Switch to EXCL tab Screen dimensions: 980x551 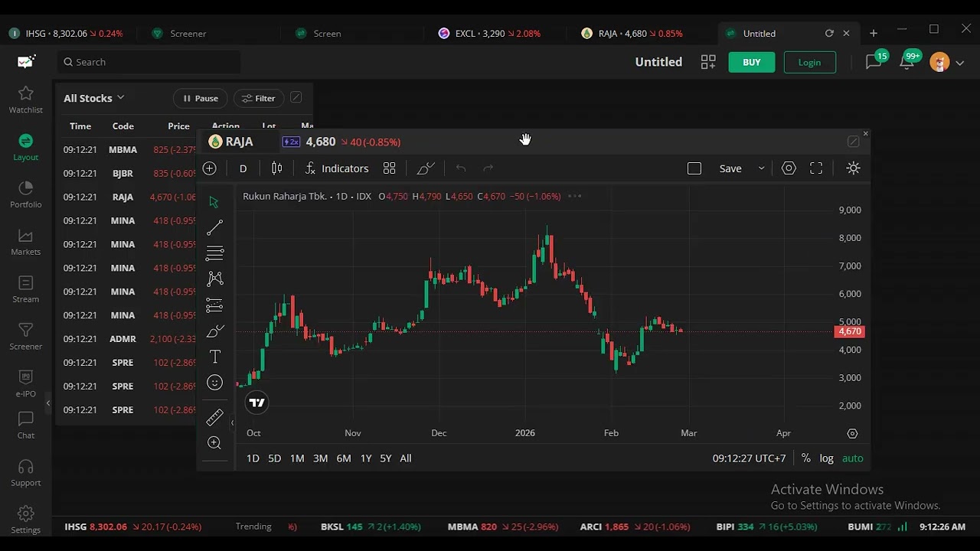point(489,34)
